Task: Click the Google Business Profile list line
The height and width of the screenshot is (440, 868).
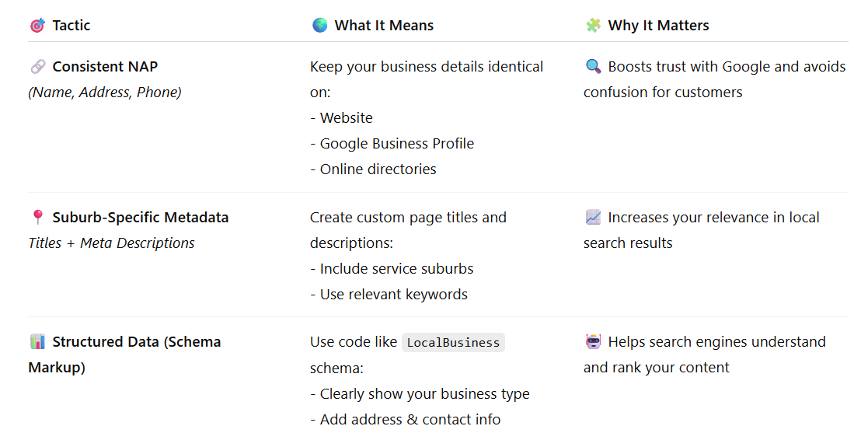Action: point(392,144)
